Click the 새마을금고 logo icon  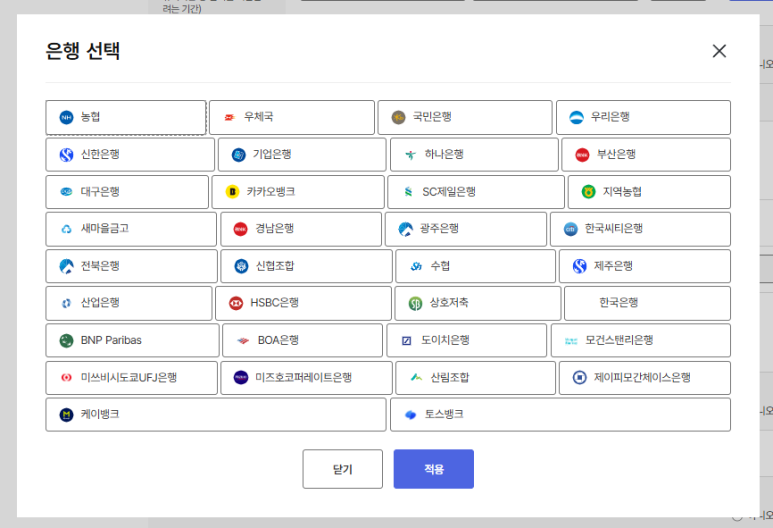tap(66, 229)
